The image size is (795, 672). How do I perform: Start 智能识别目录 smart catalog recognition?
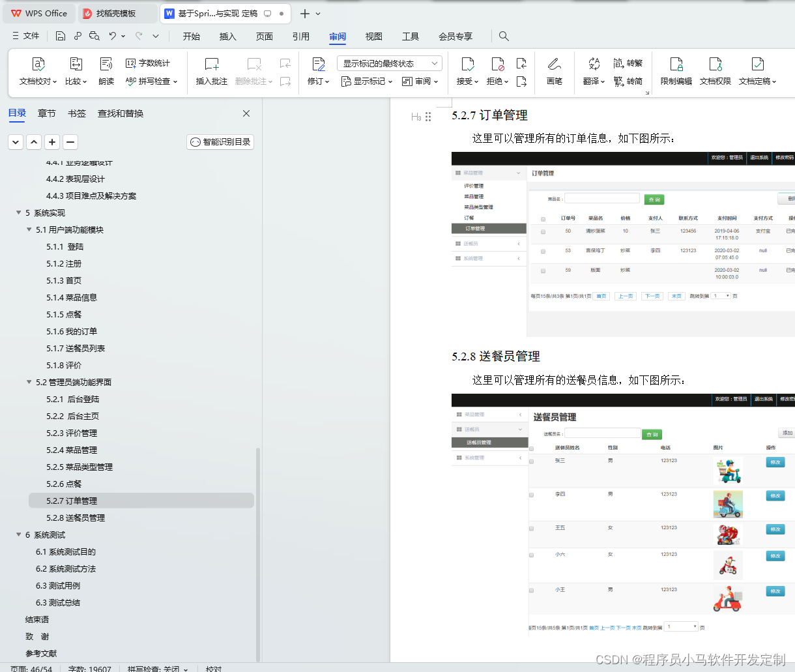click(220, 141)
